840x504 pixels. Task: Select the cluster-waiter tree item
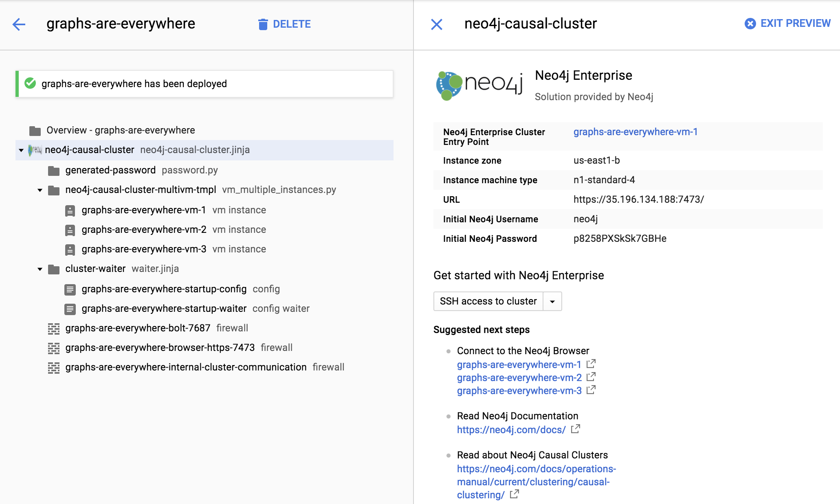pyautogui.click(x=95, y=269)
